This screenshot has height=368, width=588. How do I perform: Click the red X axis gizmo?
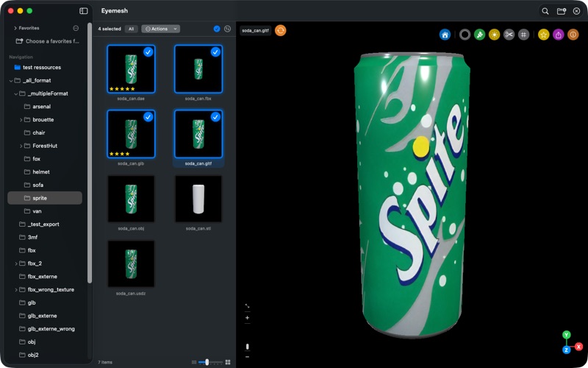(x=578, y=346)
